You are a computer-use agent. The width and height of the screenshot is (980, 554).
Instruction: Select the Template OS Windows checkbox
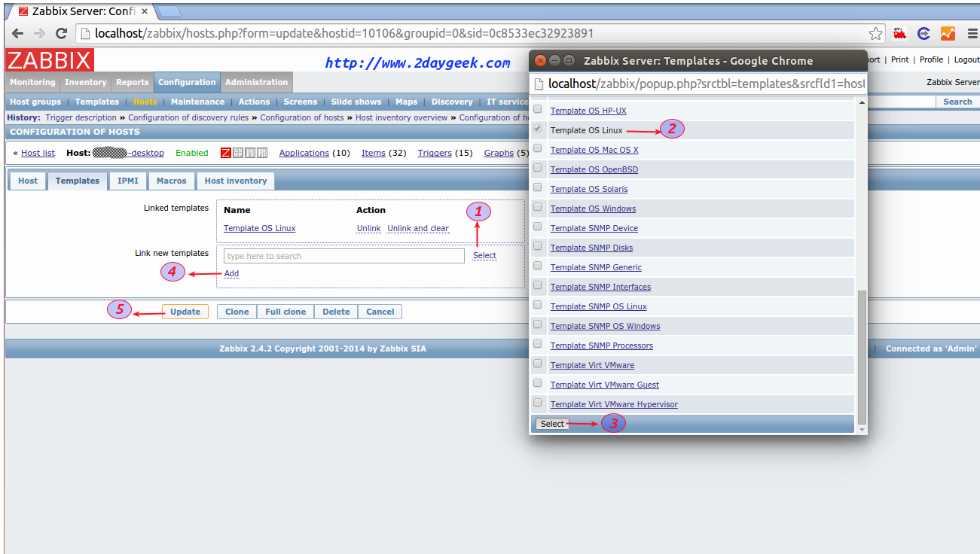pyautogui.click(x=538, y=208)
